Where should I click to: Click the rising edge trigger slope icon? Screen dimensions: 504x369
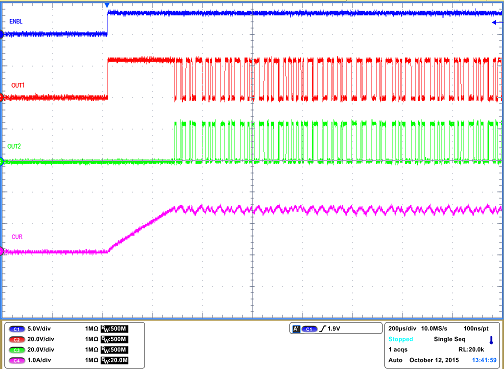(x=322, y=329)
